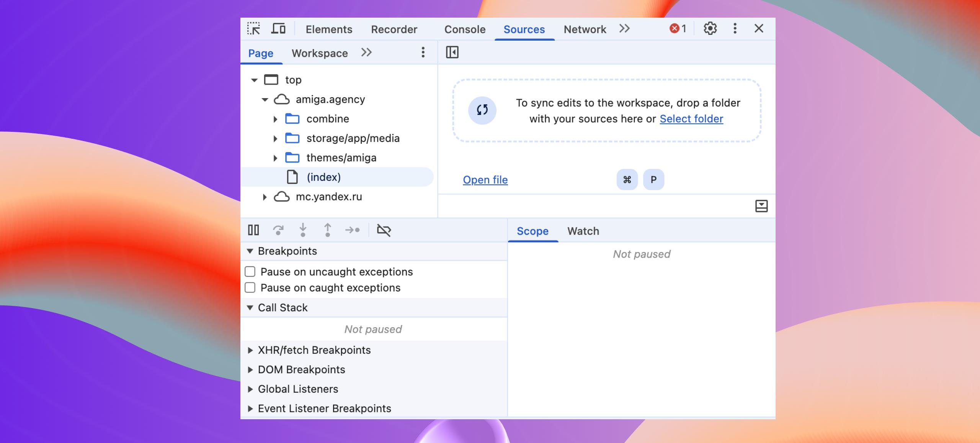Hide the navigator sidebar panel icon
The image size is (980, 443).
pos(452,52)
